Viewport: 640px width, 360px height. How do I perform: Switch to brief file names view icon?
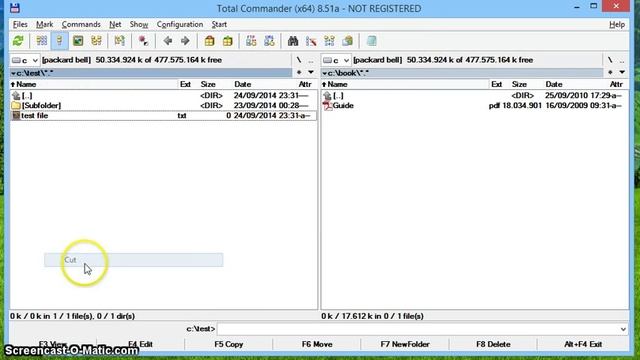(x=42, y=41)
